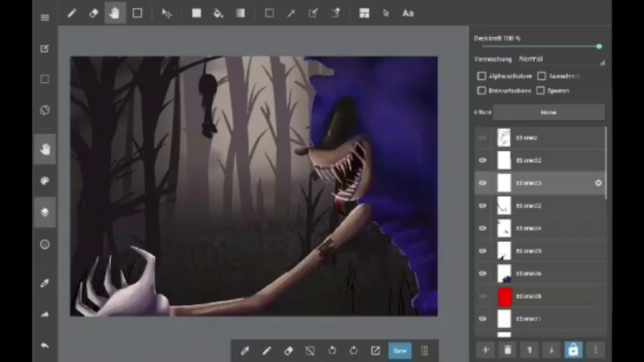The height and width of the screenshot is (362, 644).
Task: Open the grid icon in bottom bar
Action: pos(425,351)
